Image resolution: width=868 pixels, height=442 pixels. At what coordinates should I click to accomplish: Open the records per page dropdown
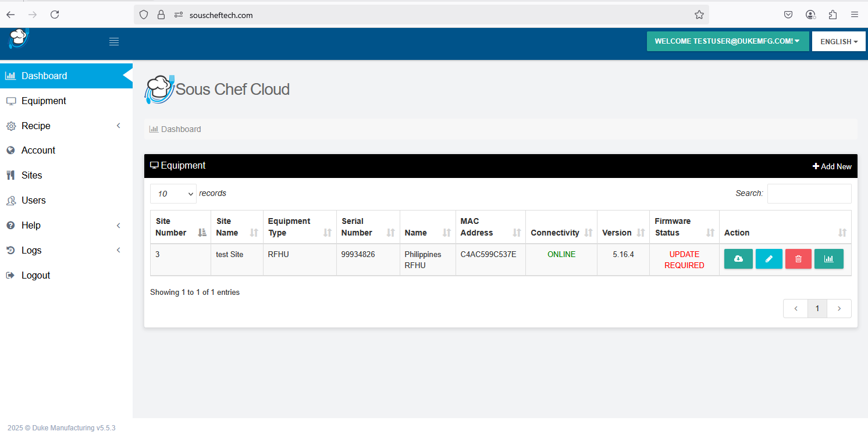[173, 194]
